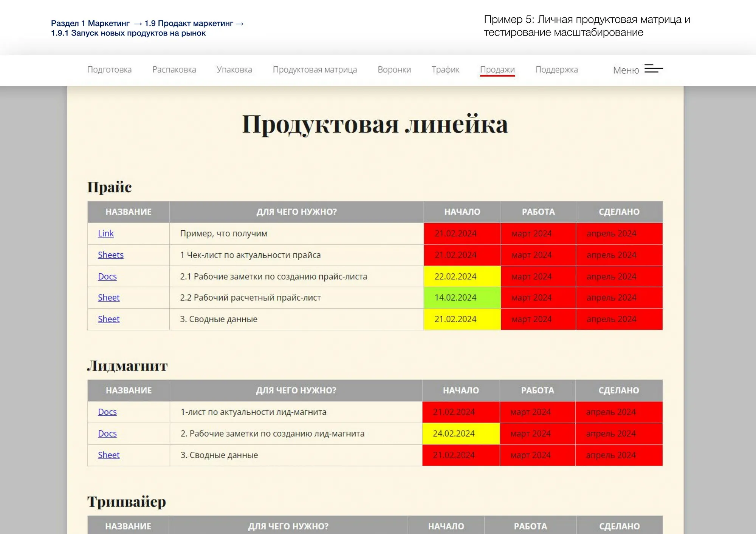The width and height of the screenshot is (756, 534).
Task: Click the yellow 24.02.2024 date cell
Action: coord(461,434)
